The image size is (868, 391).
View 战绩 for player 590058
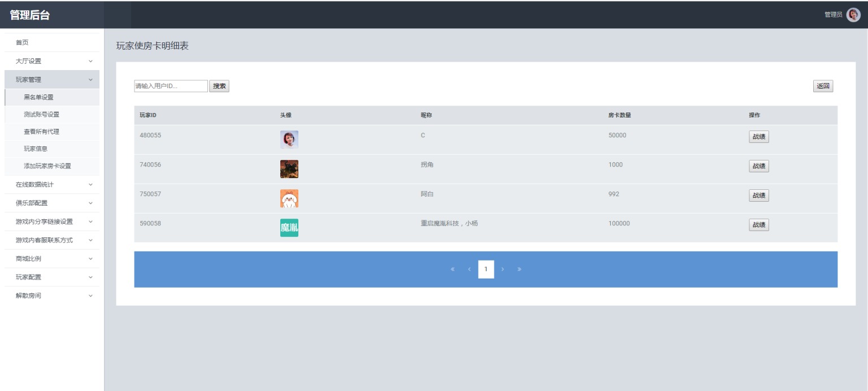click(x=758, y=225)
